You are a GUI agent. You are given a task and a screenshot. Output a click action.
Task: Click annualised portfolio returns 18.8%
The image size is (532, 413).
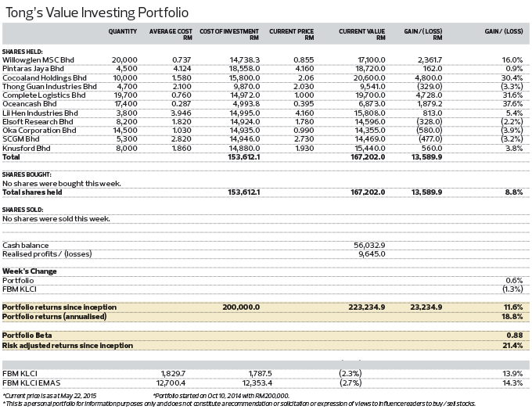(x=513, y=317)
